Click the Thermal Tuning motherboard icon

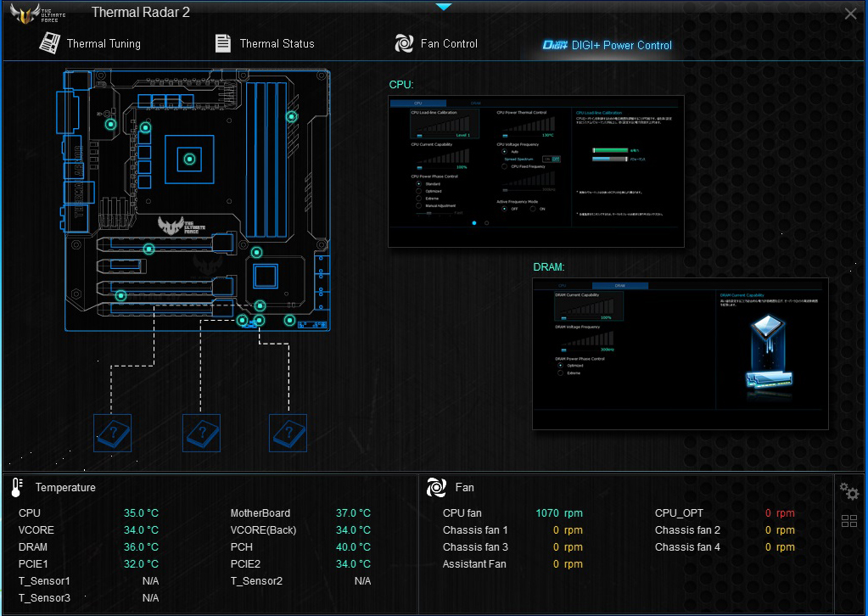50,43
